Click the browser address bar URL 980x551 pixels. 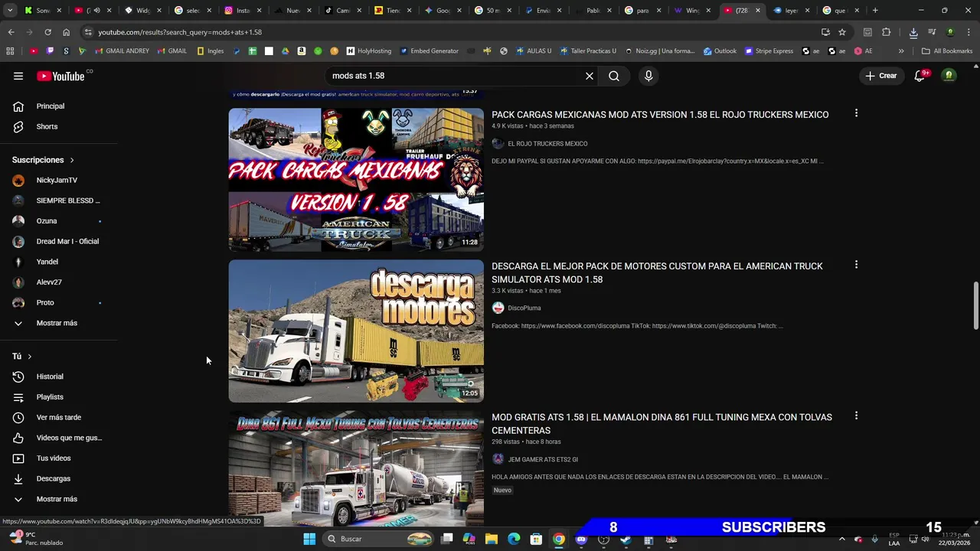(180, 32)
